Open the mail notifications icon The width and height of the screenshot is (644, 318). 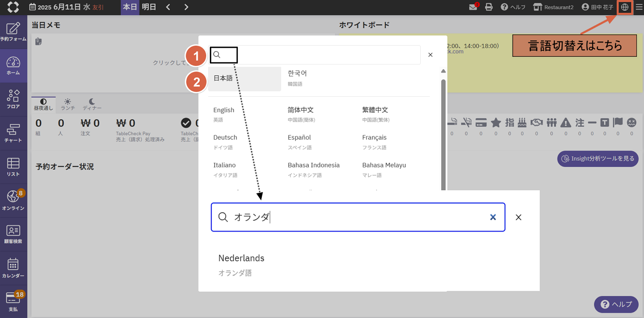473,7
